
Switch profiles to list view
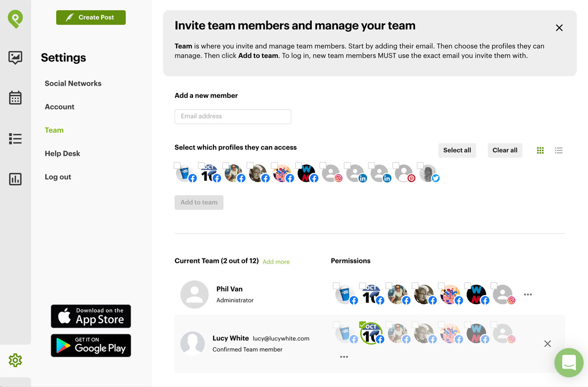tap(559, 150)
